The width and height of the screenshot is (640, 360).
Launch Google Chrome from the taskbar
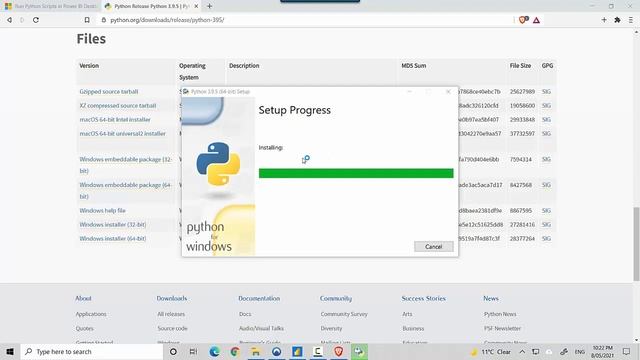(235, 351)
